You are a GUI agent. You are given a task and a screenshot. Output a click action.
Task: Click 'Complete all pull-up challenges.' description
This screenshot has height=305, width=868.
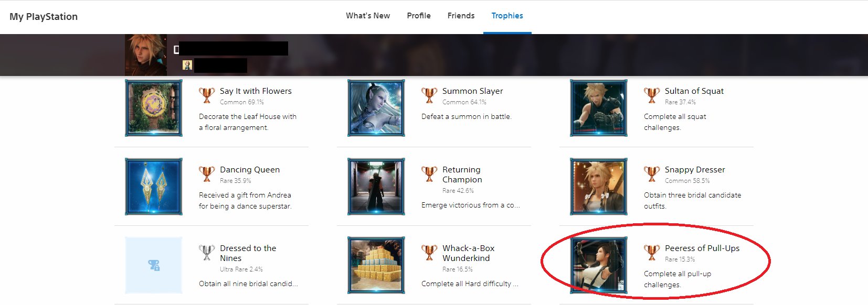[678, 279]
